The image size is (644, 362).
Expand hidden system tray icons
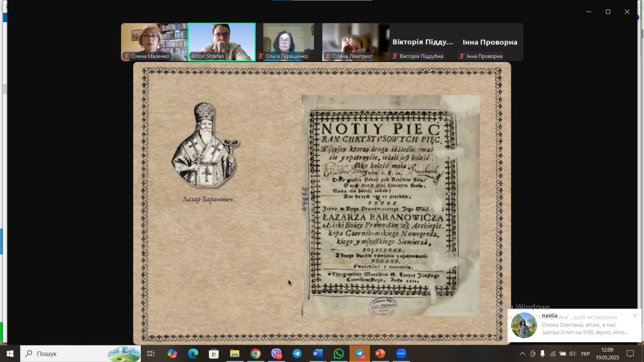[x=522, y=354]
